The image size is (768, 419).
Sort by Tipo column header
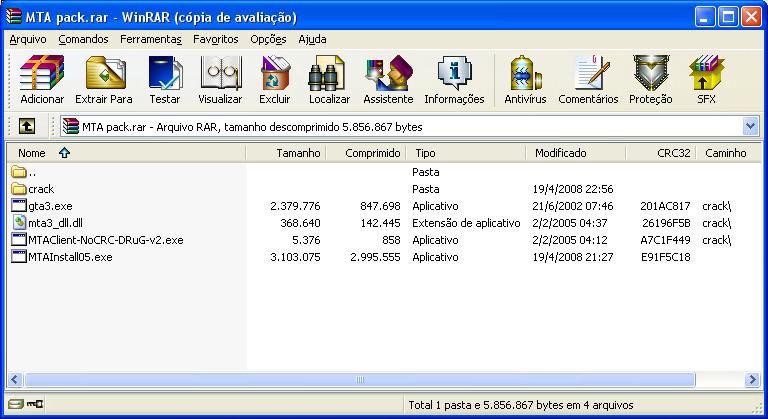(x=466, y=153)
